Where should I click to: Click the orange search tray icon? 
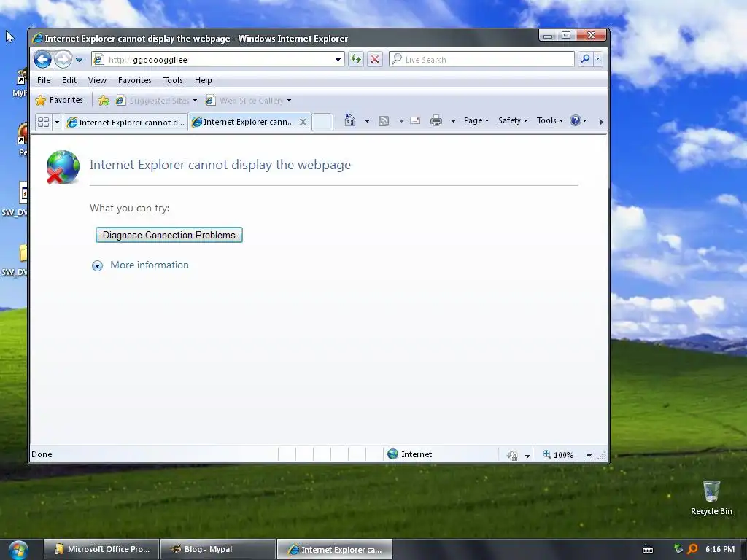(x=693, y=549)
